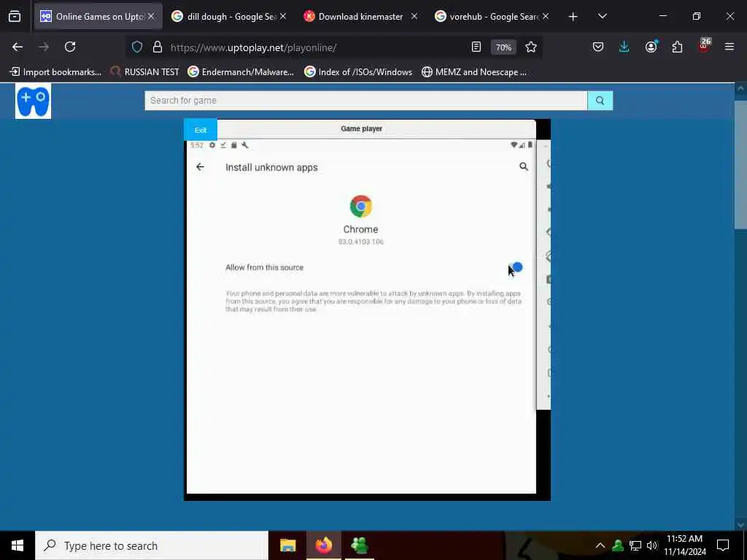Click Firefox taskbar icon
Screen dimensions: 747x560
[x=323, y=545]
